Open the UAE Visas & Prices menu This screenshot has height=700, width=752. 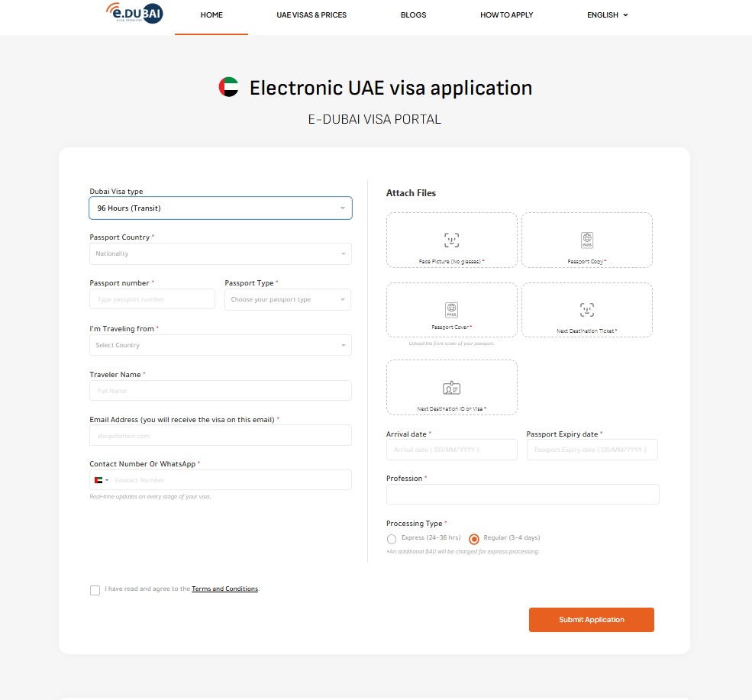311,15
